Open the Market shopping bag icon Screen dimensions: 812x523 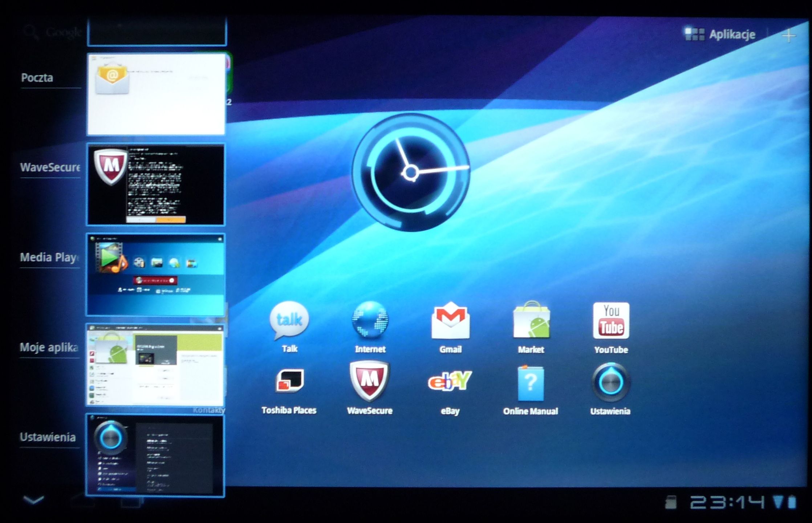(531, 320)
